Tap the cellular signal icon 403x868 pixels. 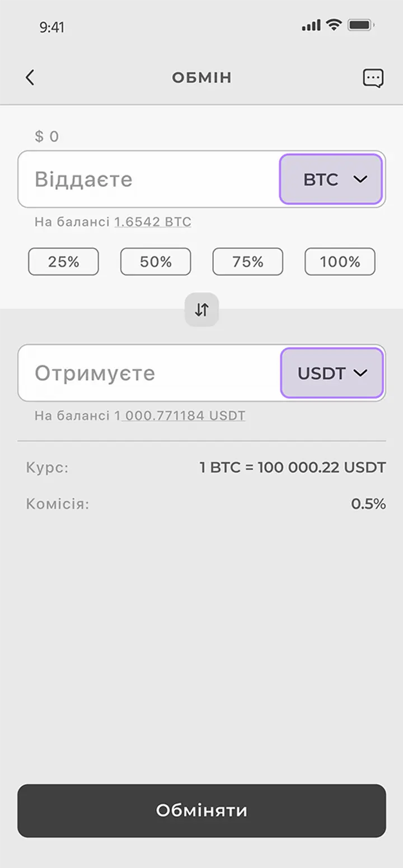(311, 25)
